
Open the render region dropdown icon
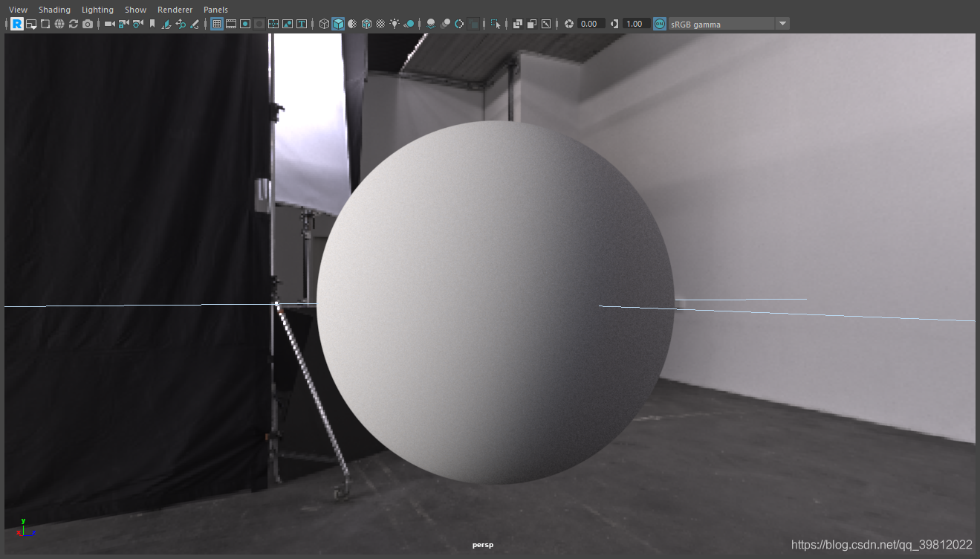tap(31, 24)
